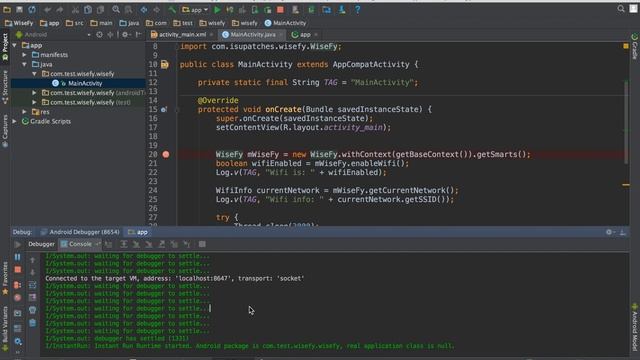The height and width of the screenshot is (360, 640).
Task: Open the app run configuration dropdown
Action: (195, 9)
